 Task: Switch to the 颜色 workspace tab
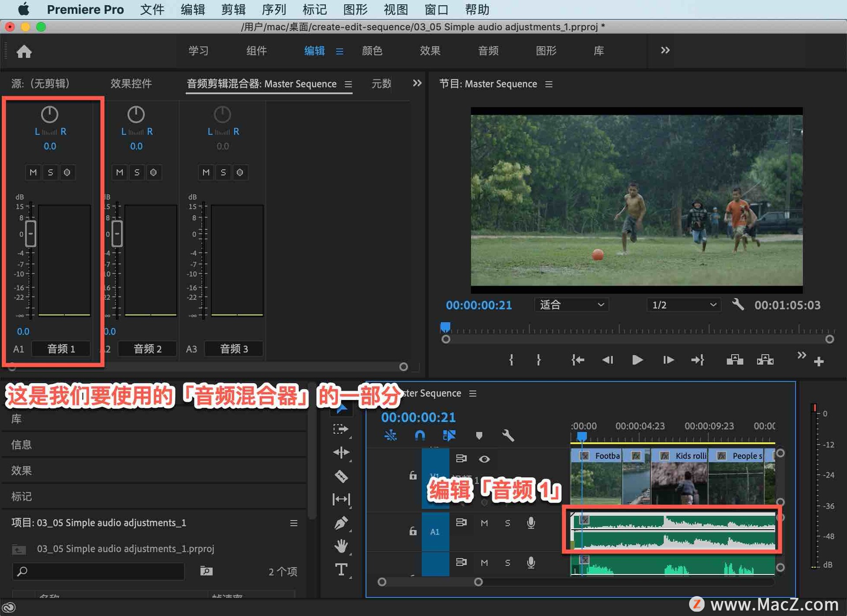coord(372,51)
